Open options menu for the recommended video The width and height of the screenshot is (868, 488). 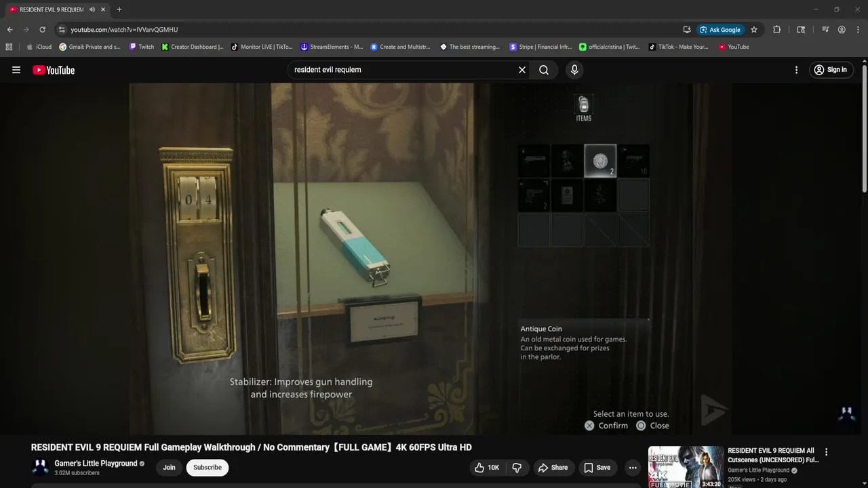(826, 452)
